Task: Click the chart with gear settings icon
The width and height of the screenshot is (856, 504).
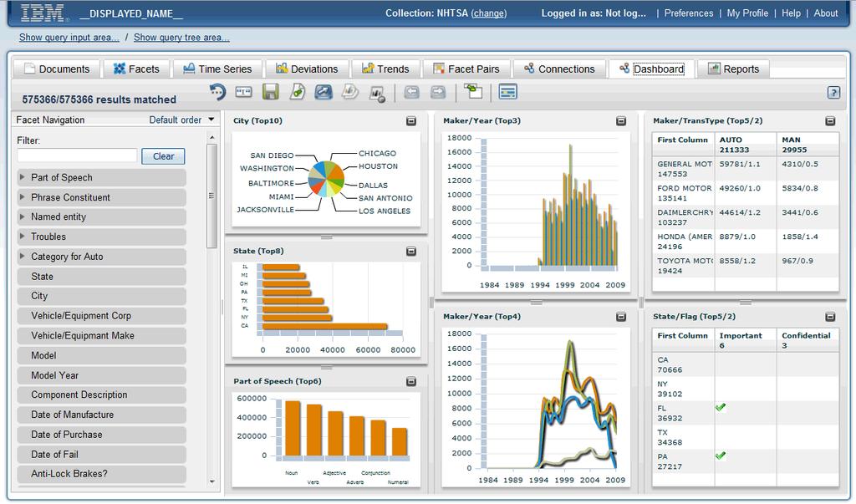Action: 377,93
